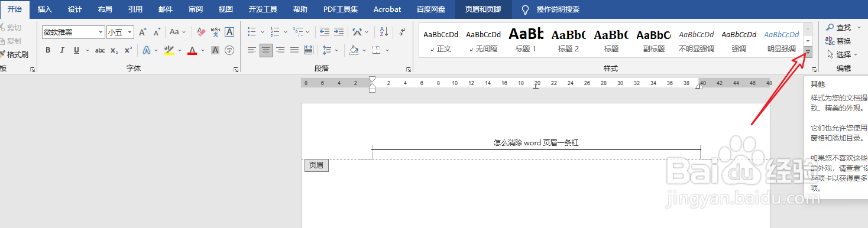
Task: Select center alignment
Action: (266, 50)
